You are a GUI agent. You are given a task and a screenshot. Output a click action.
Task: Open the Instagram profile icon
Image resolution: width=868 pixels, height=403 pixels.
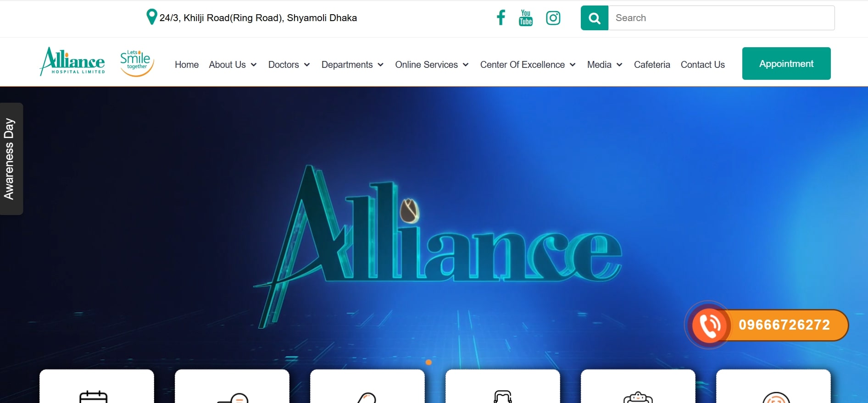[x=553, y=18]
